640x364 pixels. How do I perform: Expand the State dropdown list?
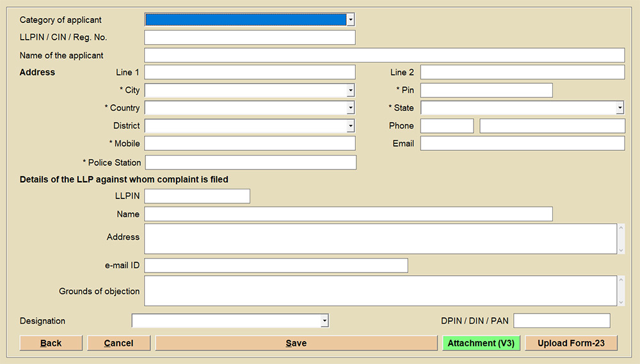(x=620, y=108)
